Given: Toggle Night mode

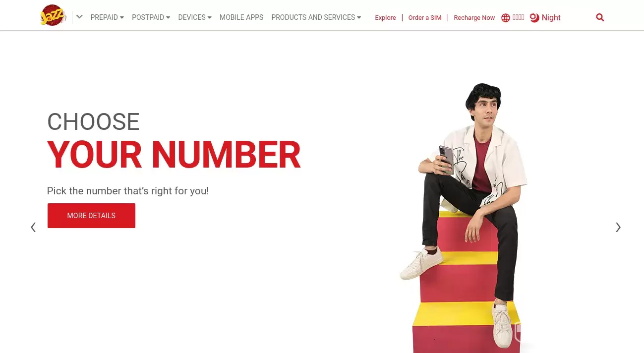Looking at the screenshot, I should click(x=545, y=18).
